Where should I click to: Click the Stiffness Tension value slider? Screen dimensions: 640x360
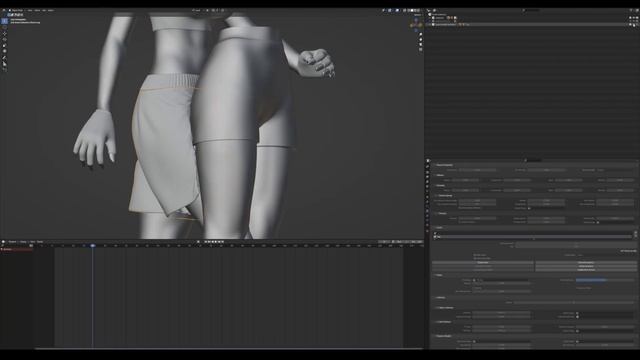click(x=465, y=180)
